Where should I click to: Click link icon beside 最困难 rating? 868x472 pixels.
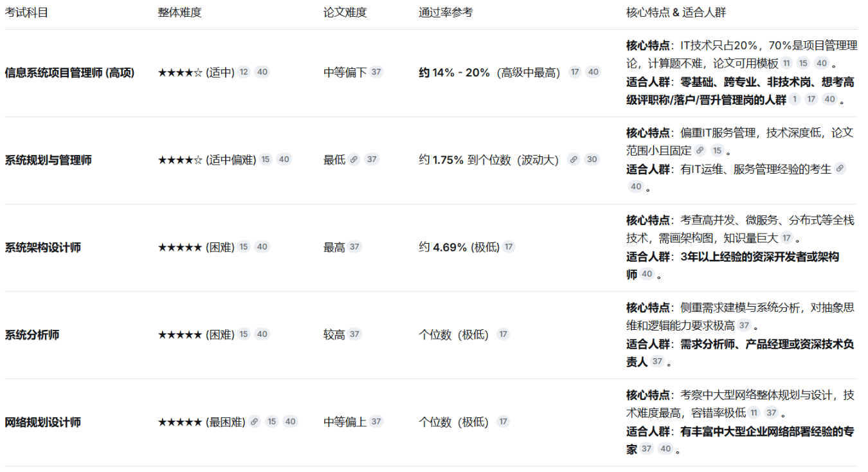[255, 422]
